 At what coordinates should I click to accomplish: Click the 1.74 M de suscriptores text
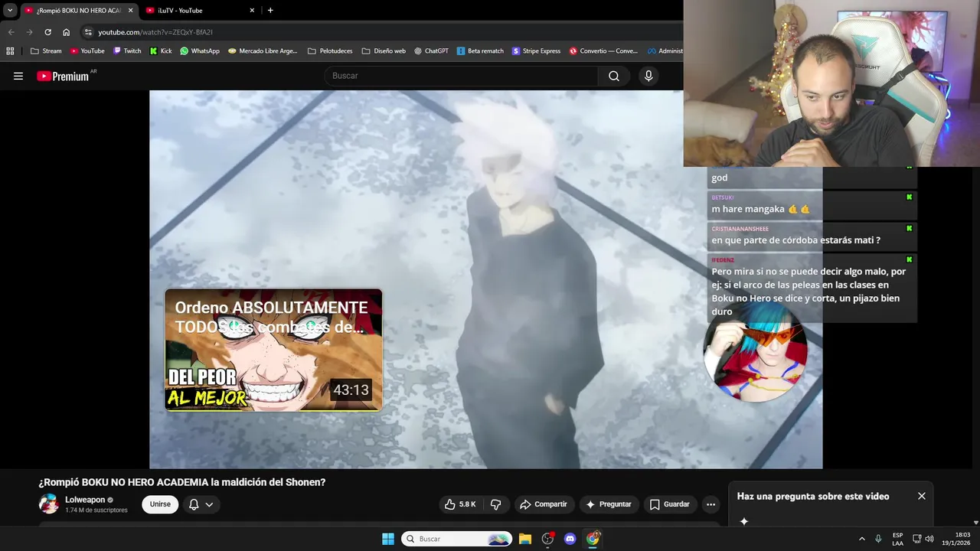click(96, 510)
